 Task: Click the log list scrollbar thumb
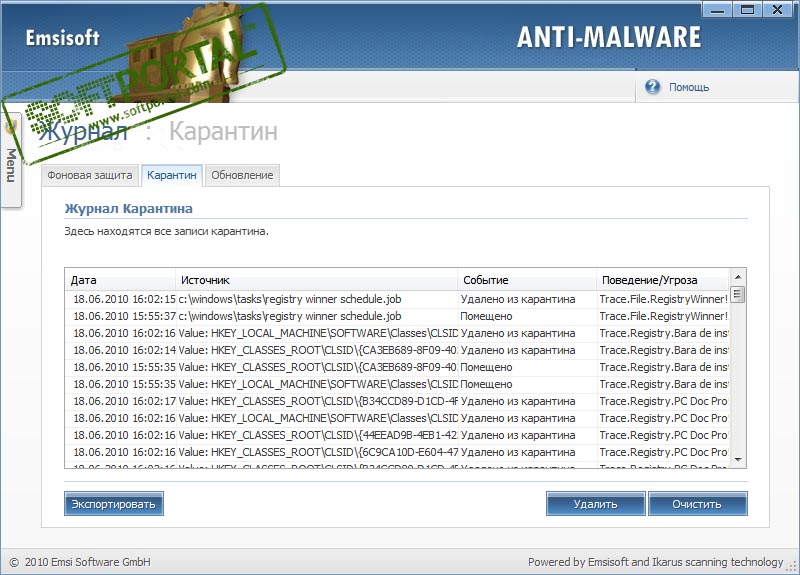(x=738, y=294)
